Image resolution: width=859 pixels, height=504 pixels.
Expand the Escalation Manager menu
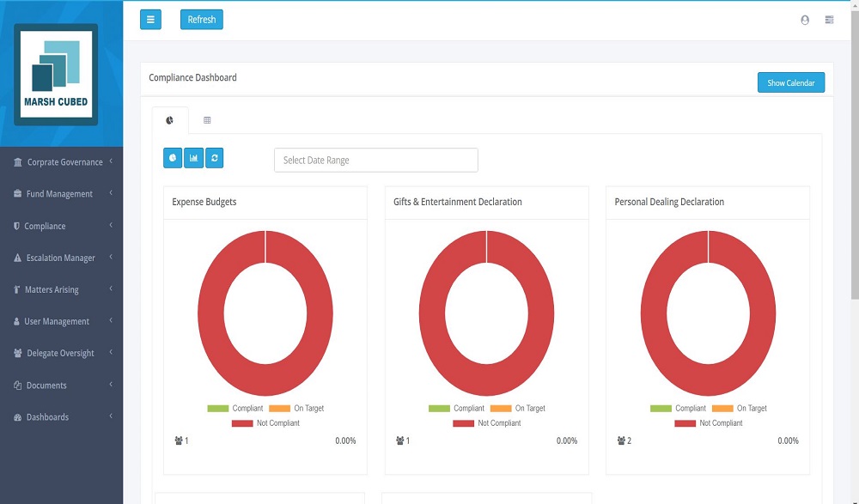[x=62, y=258]
